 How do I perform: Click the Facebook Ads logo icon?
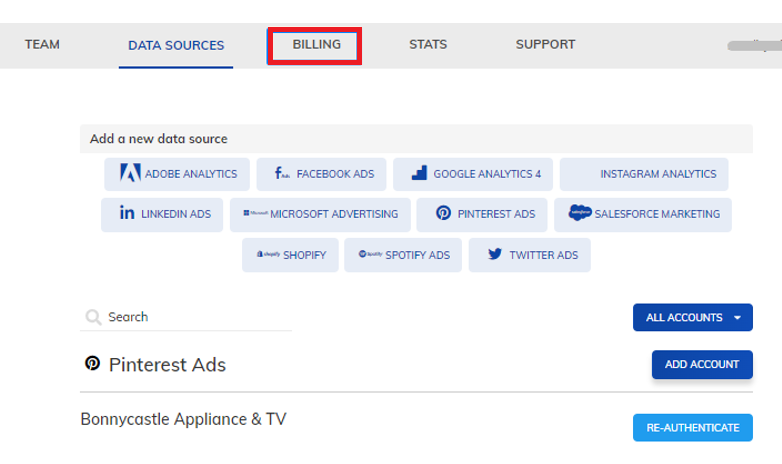click(x=282, y=173)
